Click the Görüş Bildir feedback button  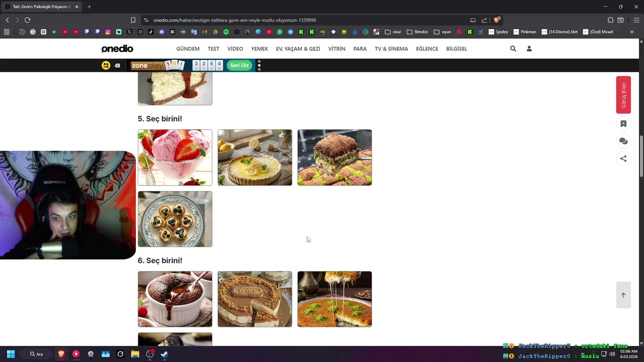[x=623, y=95]
